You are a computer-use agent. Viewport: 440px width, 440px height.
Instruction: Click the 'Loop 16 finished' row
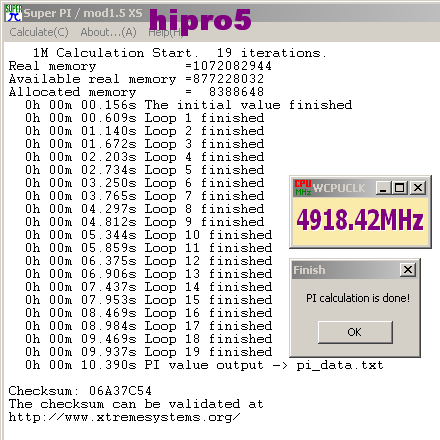pos(149,313)
